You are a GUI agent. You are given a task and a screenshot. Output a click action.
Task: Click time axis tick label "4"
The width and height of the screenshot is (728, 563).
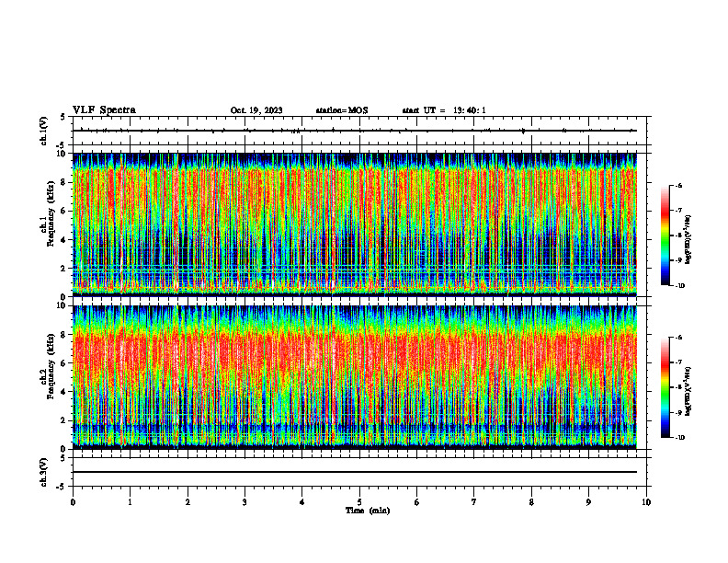pyautogui.click(x=302, y=502)
